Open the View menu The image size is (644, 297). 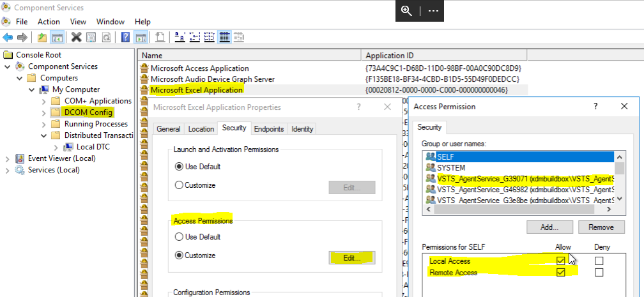click(x=78, y=22)
